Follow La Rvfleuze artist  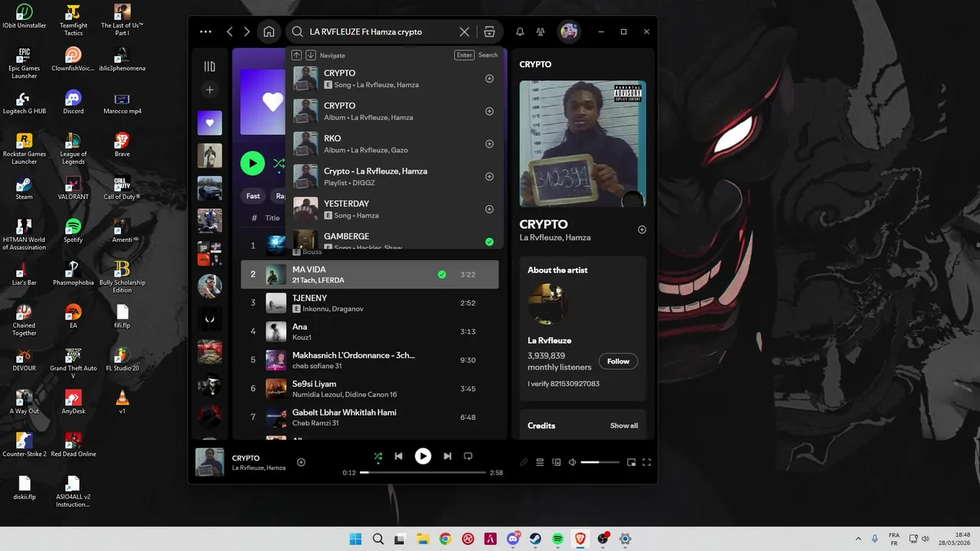(x=619, y=361)
